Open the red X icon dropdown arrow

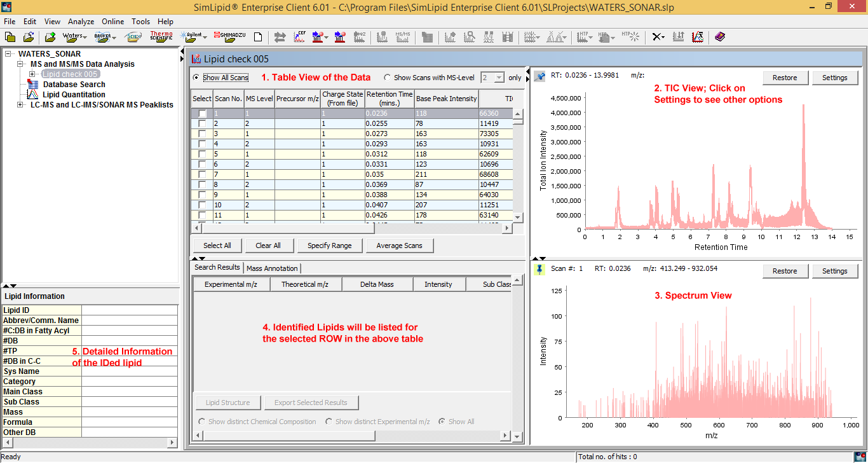tap(663, 37)
